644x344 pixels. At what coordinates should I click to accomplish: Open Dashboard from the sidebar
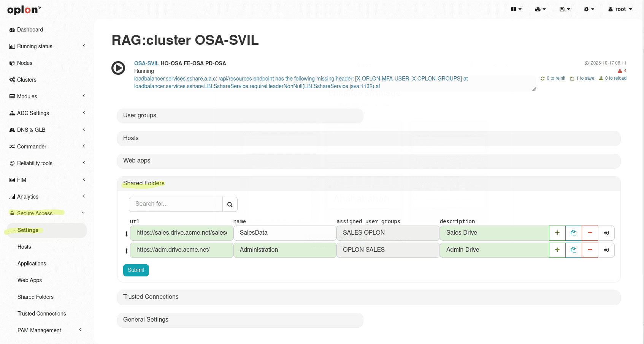(30, 30)
